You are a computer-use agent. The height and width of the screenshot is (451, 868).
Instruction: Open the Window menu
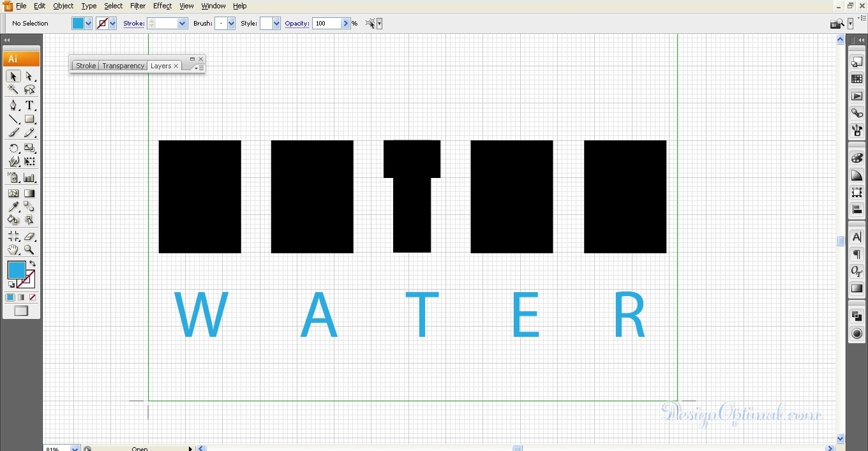coord(213,6)
